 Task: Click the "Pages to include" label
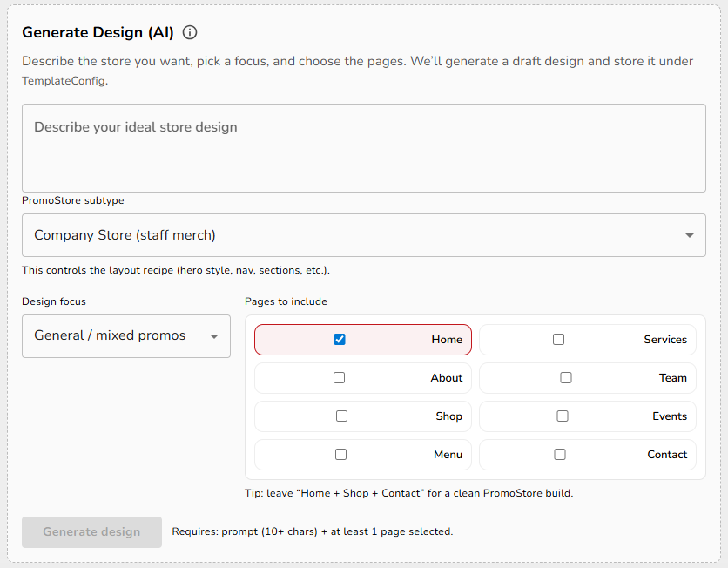pos(286,301)
